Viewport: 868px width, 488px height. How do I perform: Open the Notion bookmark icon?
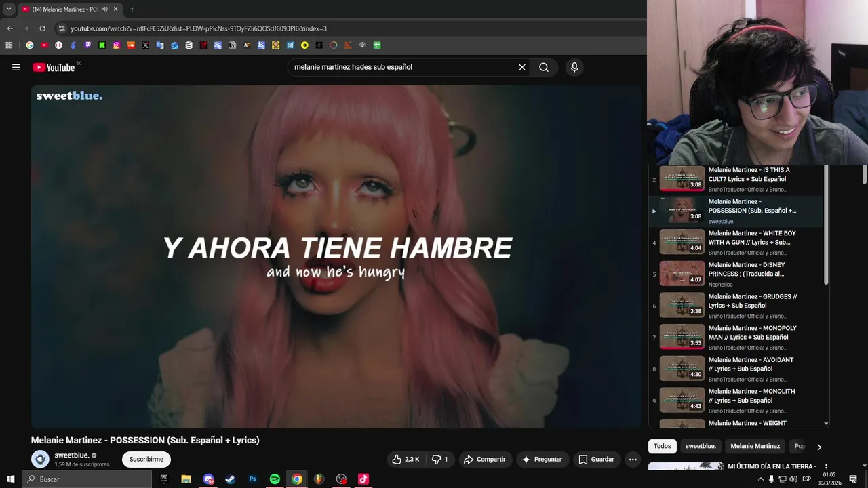(233, 45)
